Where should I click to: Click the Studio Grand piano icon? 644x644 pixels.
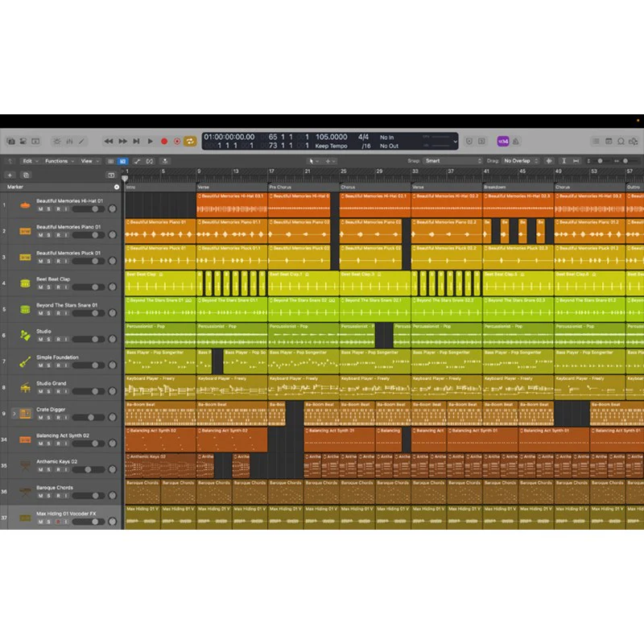[x=25, y=388]
